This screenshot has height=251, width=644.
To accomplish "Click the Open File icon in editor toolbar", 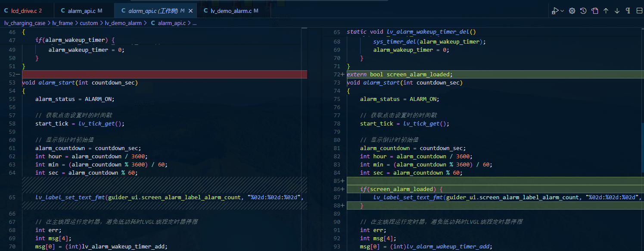I will pos(594,11).
